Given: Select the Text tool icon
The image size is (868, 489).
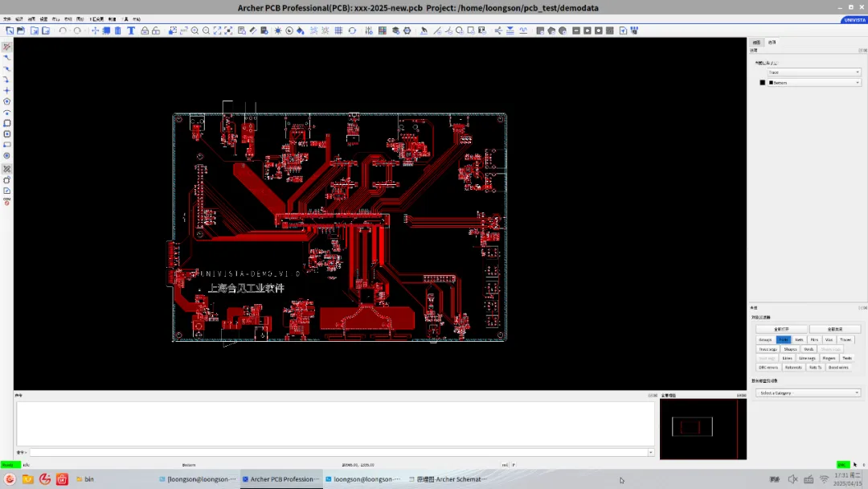Looking at the screenshot, I should [130, 31].
